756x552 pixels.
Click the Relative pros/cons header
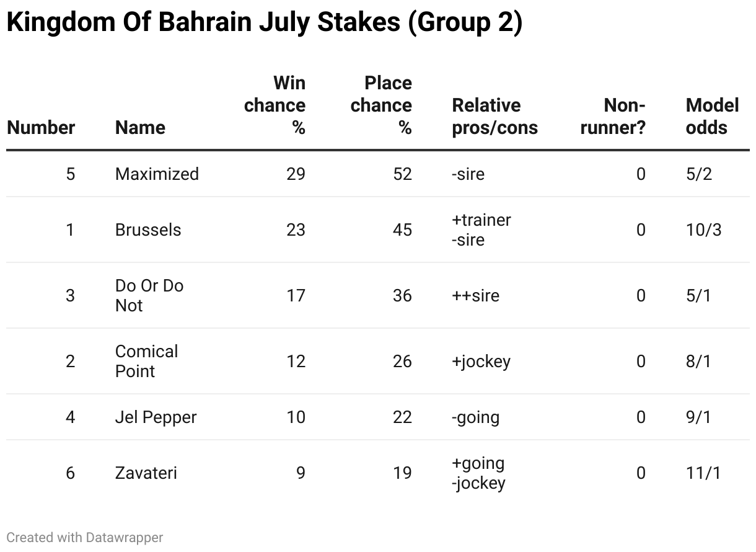click(494, 116)
